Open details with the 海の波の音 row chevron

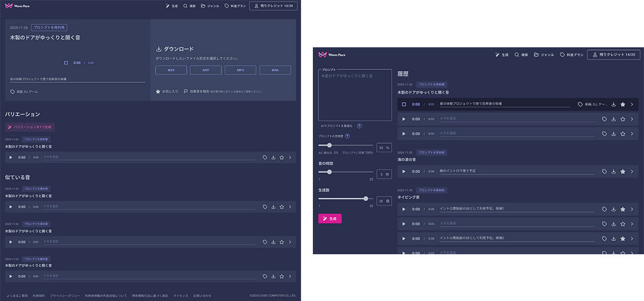pos(632,171)
